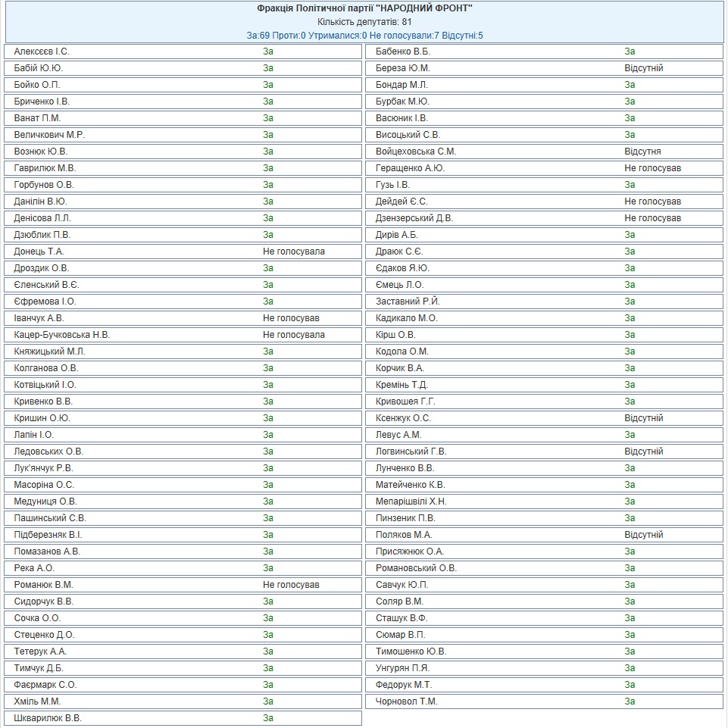The width and height of the screenshot is (728, 728).
Task: Click the "Кількість депутатів: 81" text
Action: tap(364, 22)
